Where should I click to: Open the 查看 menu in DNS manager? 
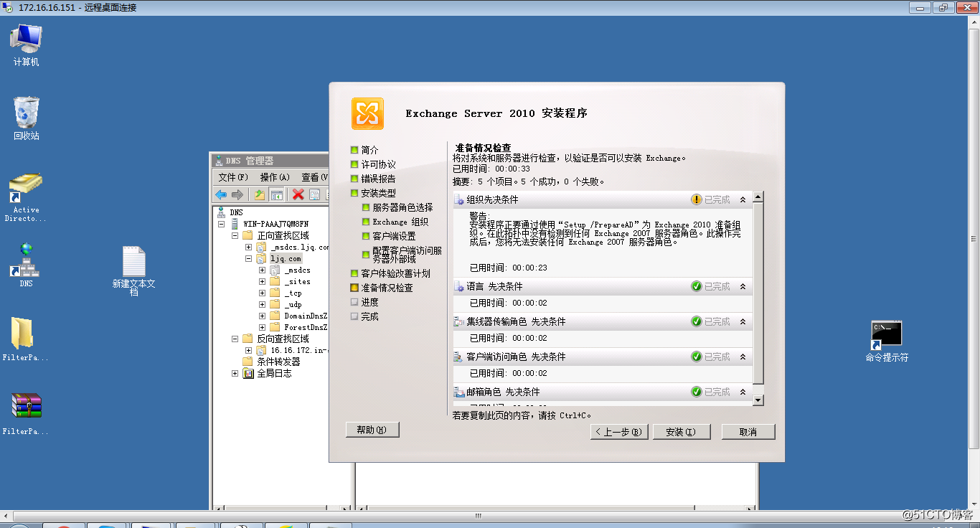(x=314, y=177)
